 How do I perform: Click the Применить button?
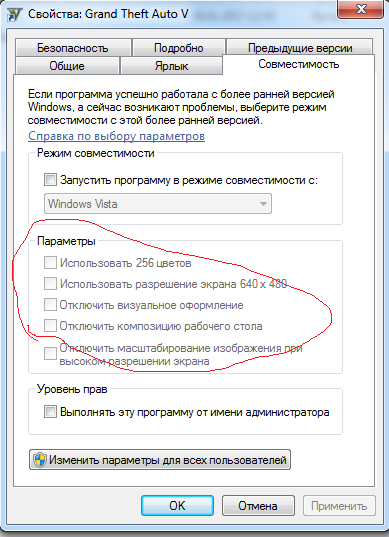click(x=339, y=505)
